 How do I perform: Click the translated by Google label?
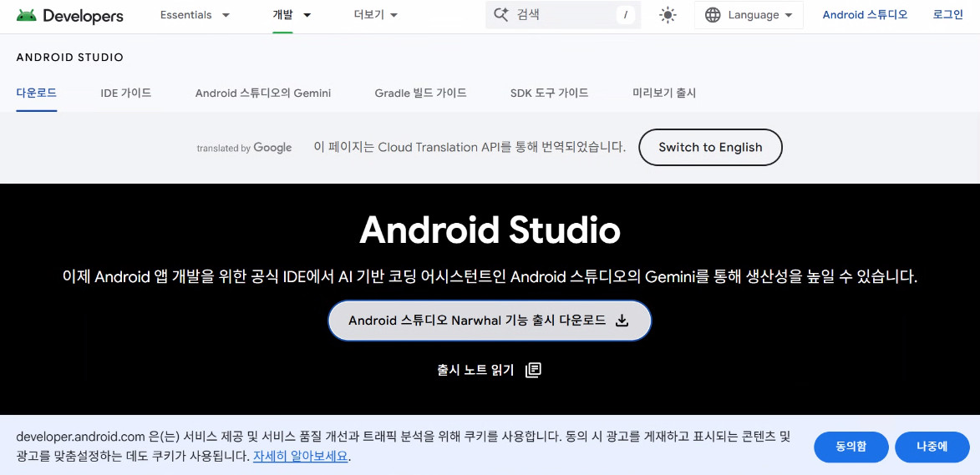(245, 148)
